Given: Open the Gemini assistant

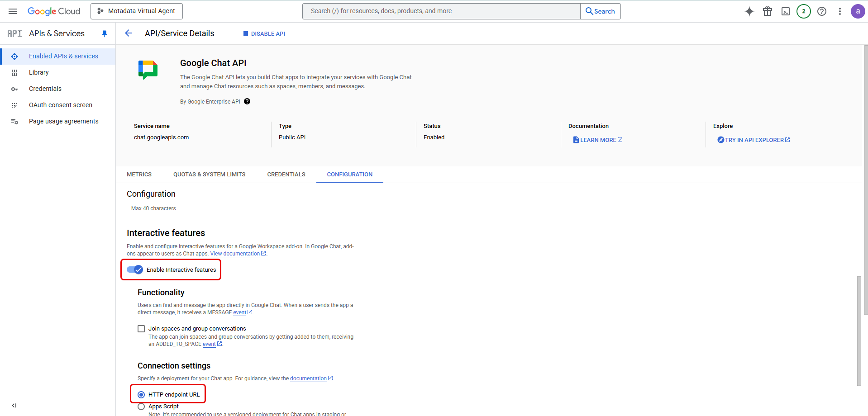Looking at the screenshot, I should click(x=749, y=11).
